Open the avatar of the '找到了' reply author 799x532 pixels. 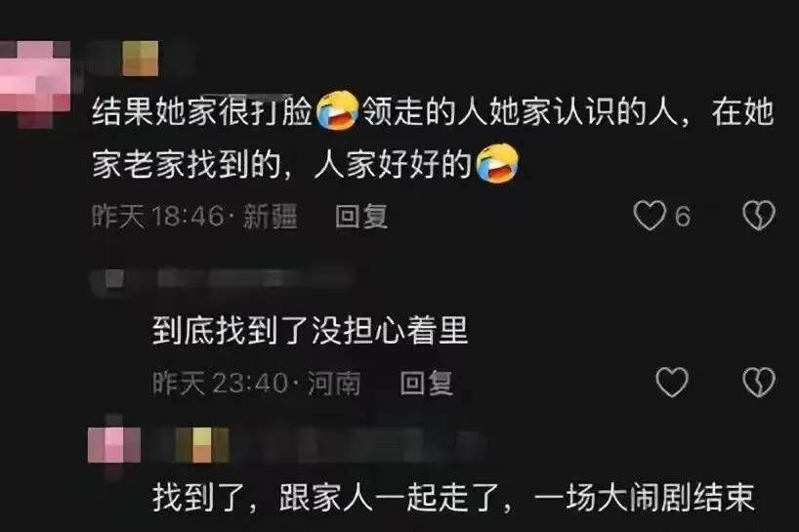pyautogui.click(x=114, y=445)
